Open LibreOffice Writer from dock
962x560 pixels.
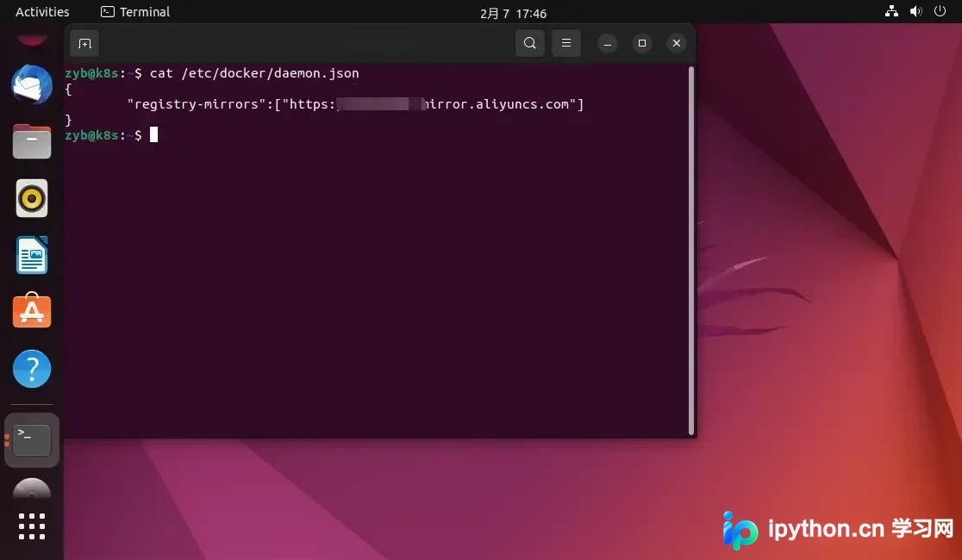(x=32, y=255)
